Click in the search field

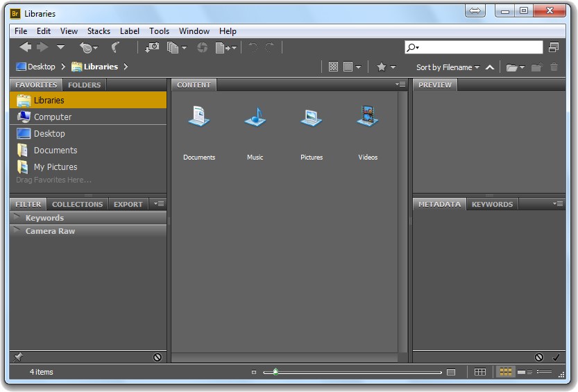point(474,47)
